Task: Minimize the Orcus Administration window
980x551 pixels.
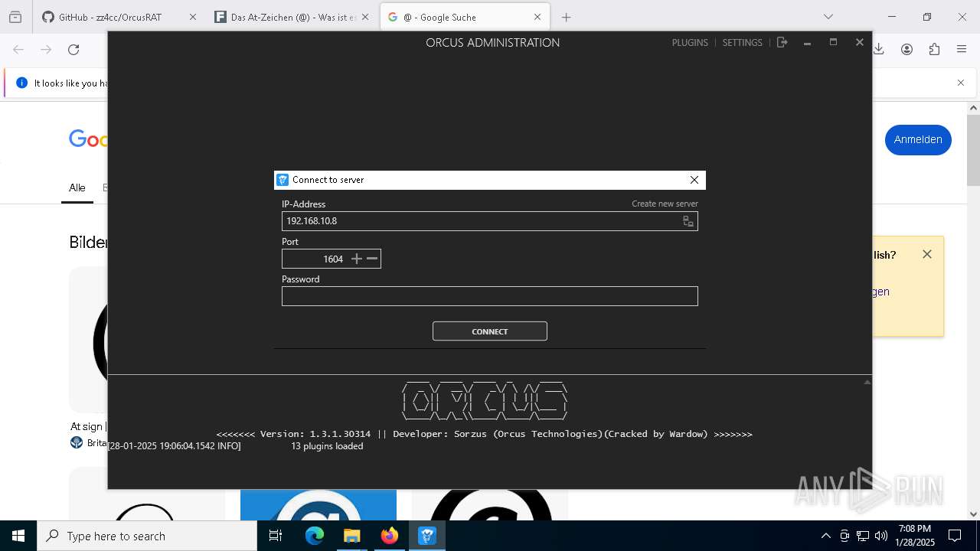Action: pyautogui.click(x=807, y=43)
